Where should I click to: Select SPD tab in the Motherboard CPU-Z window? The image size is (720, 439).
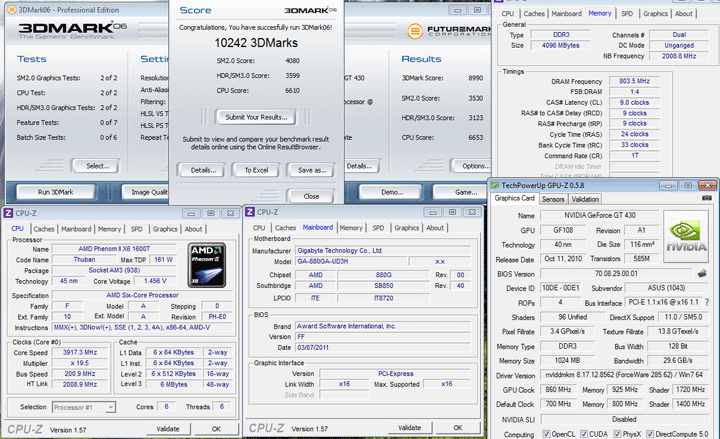pos(378,228)
